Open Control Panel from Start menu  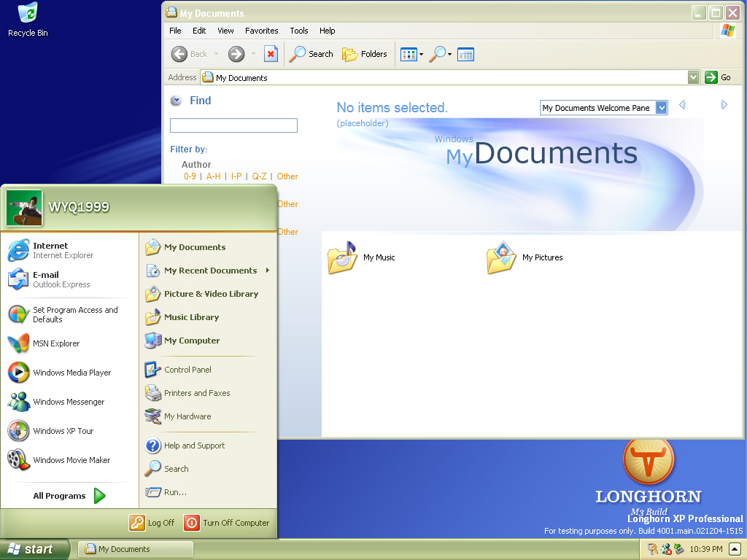click(x=187, y=370)
